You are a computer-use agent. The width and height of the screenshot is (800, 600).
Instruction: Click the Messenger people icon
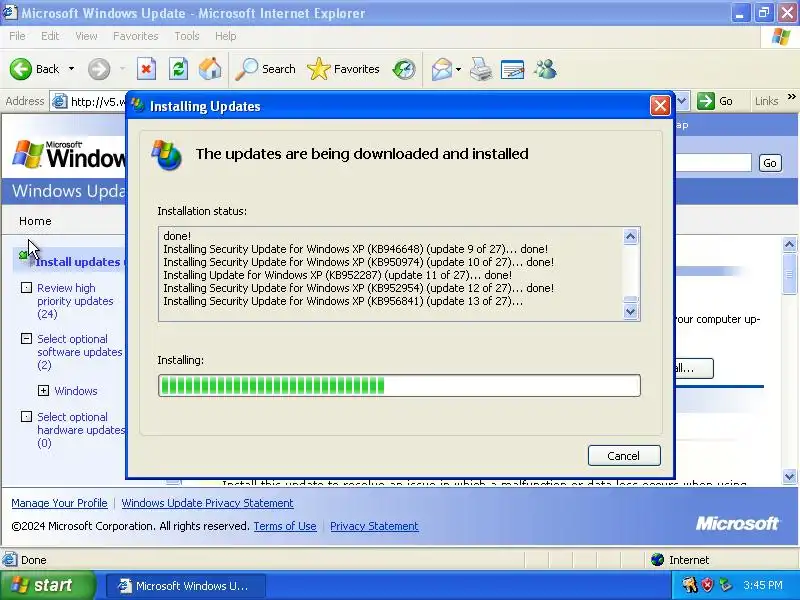[545, 69]
